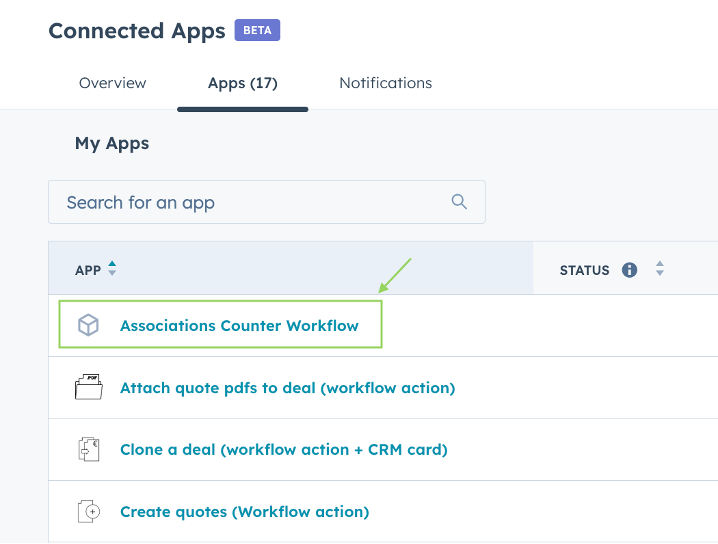Screen dimensions: 718x544
Task: Click the My Apps section heading
Action: pyautogui.click(x=112, y=143)
